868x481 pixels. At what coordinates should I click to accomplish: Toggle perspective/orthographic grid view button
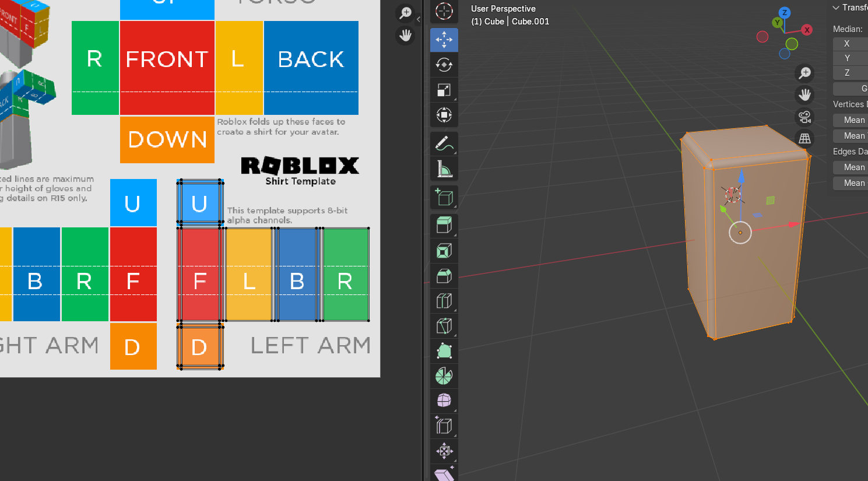click(x=805, y=139)
